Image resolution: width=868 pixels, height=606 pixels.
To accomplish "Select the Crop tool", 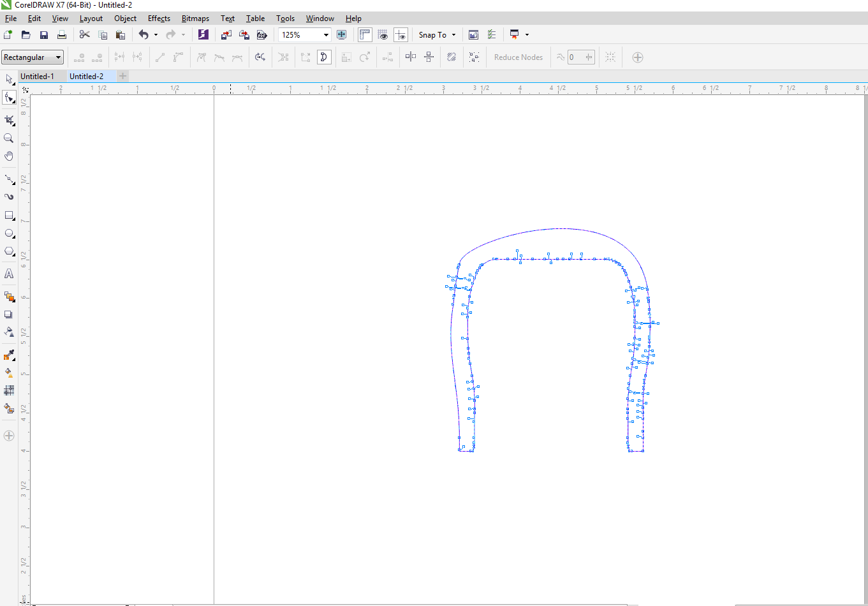I will point(9,120).
